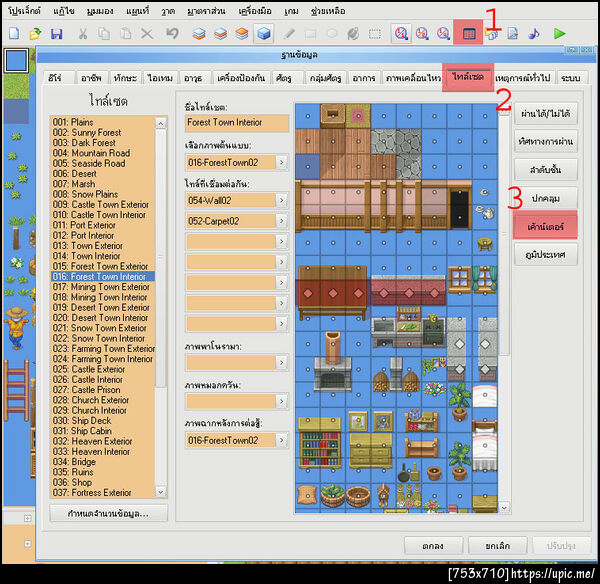The image size is (600, 584).
Task: Open the Sound Test music note icon
Action: (x=534, y=34)
